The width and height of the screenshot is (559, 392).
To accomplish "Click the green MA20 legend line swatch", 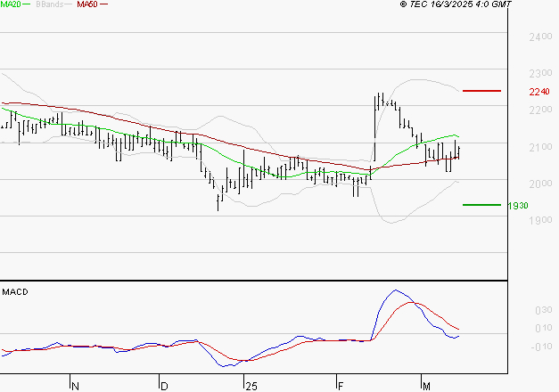I will (27, 5).
